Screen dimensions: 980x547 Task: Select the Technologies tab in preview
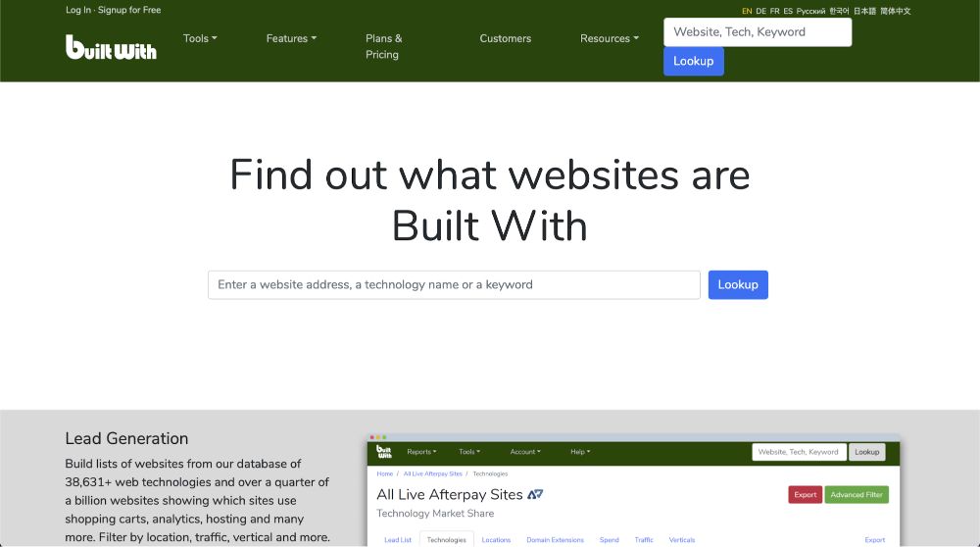click(x=446, y=539)
